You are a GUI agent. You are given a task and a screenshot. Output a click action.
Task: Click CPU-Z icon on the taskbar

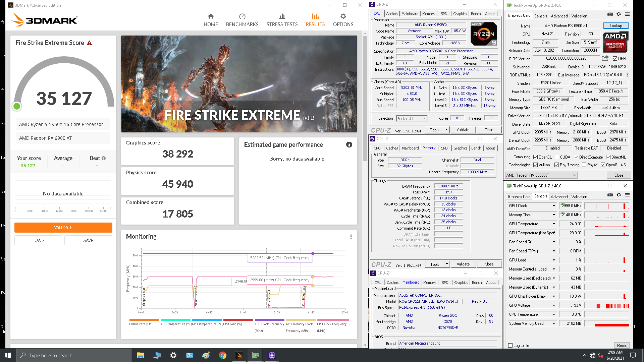(272, 355)
